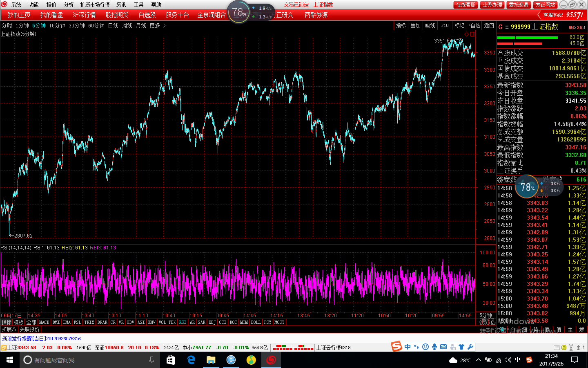Image resolution: width=588 pixels, height=368 pixels.
Task: Click the red diamond icon above the chart
Action: point(467,34)
